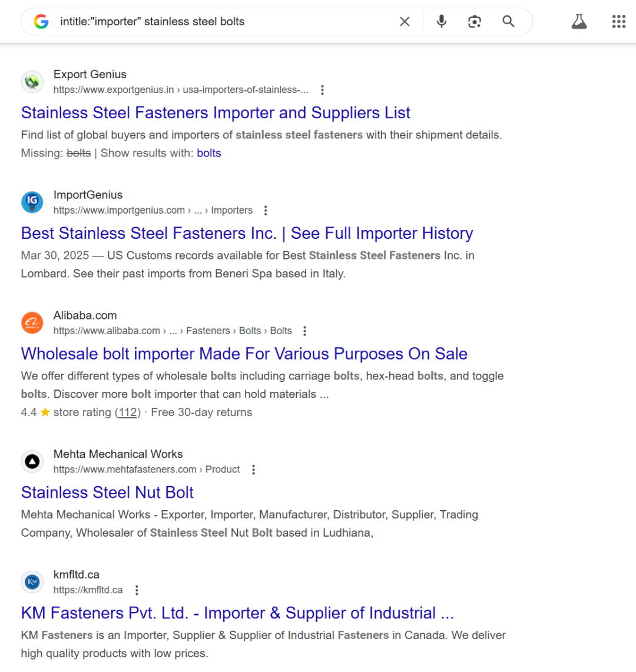The width and height of the screenshot is (636, 672).
Task: Open the Stainless Steel Nut Bolt result
Action: [x=107, y=493]
